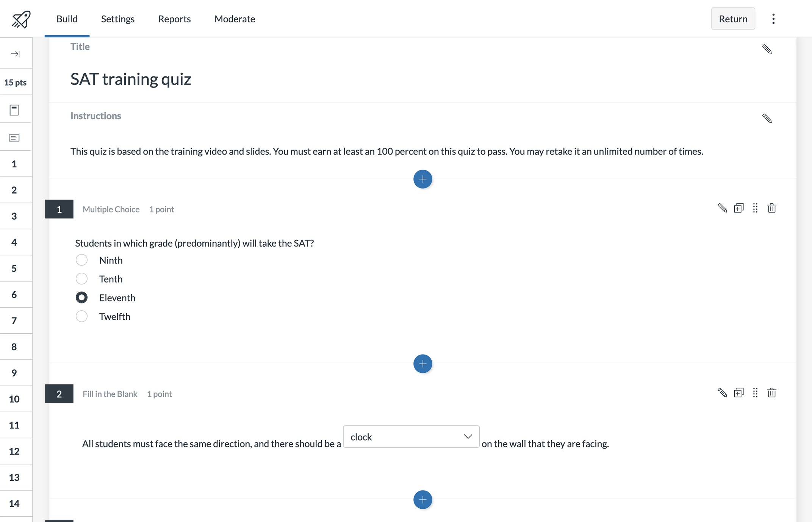This screenshot has height=522, width=812.
Task: Duplicate question 1 with copy icon
Action: [x=738, y=208]
